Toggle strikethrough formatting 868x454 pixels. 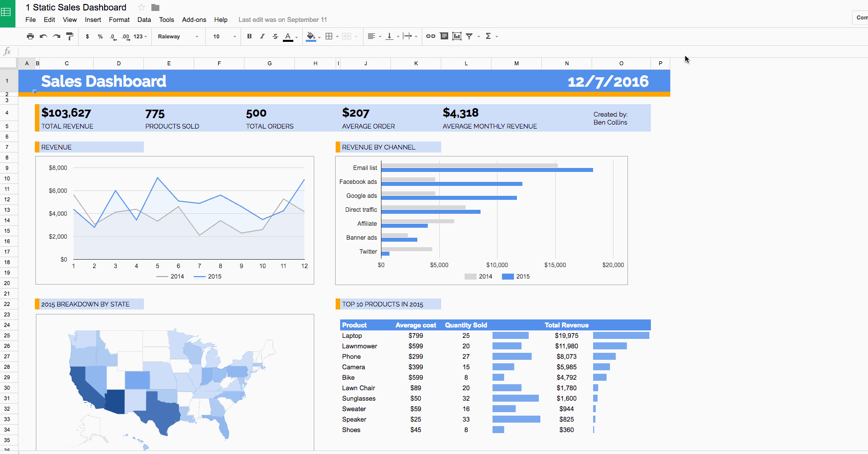[x=275, y=36]
